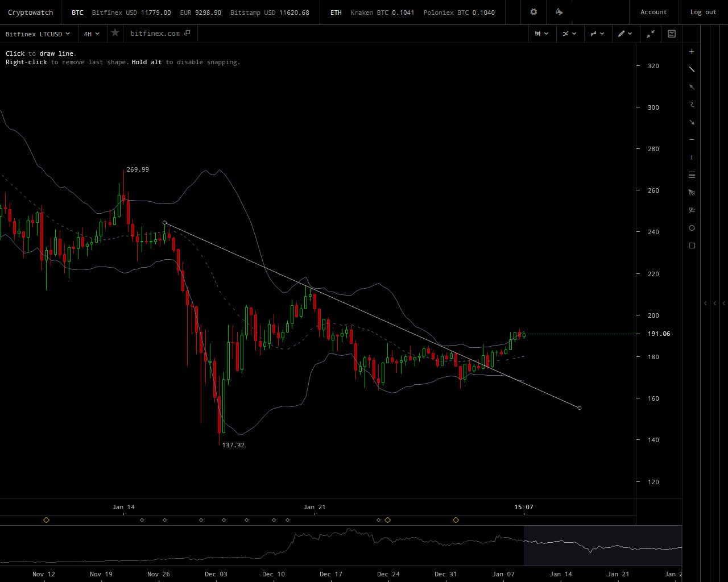
Task: Open the alerts megaphone icon
Action: [559, 12]
